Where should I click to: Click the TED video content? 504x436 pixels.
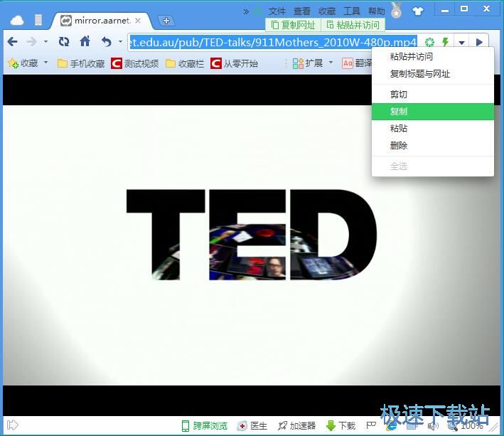pos(252,245)
